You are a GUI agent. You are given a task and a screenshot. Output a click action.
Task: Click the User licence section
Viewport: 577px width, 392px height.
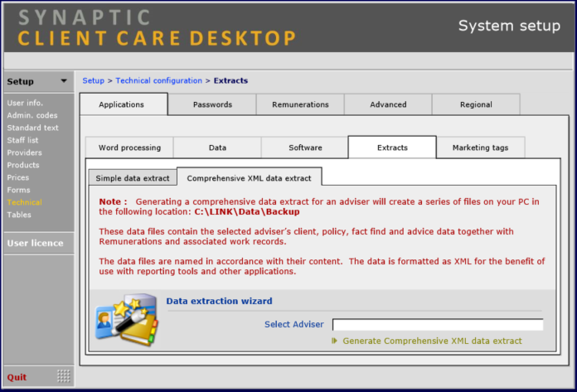point(39,243)
